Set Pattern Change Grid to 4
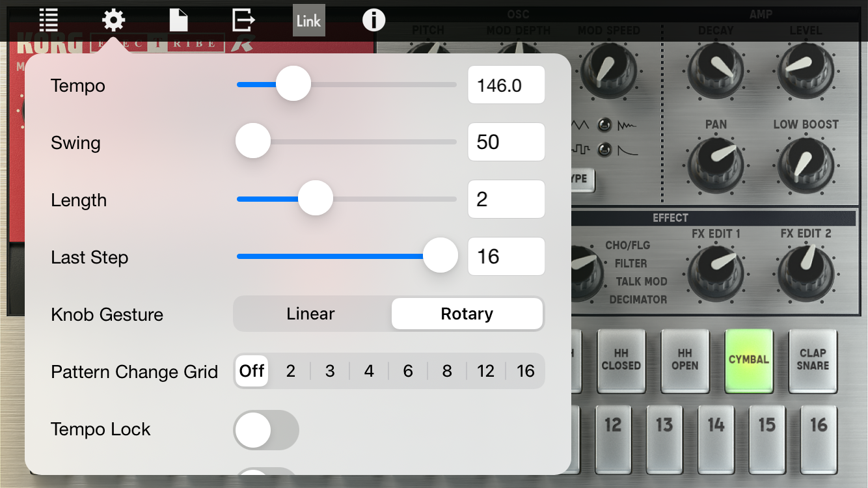Image resolution: width=868 pixels, height=488 pixels. coord(369,371)
